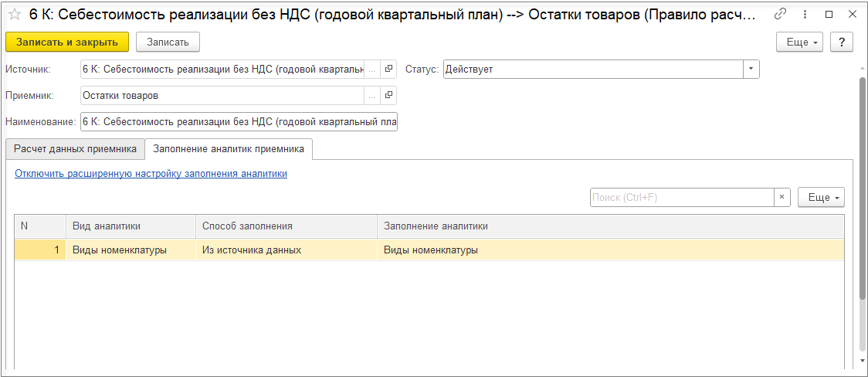
Task: Select the Заполнение аналитик приемника tab
Action: [229, 148]
